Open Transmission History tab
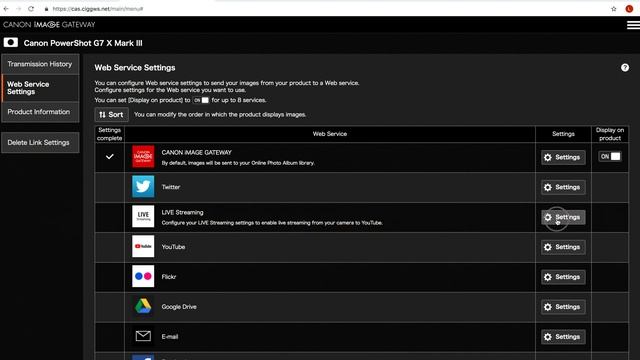 pyautogui.click(x=40, y=64)
